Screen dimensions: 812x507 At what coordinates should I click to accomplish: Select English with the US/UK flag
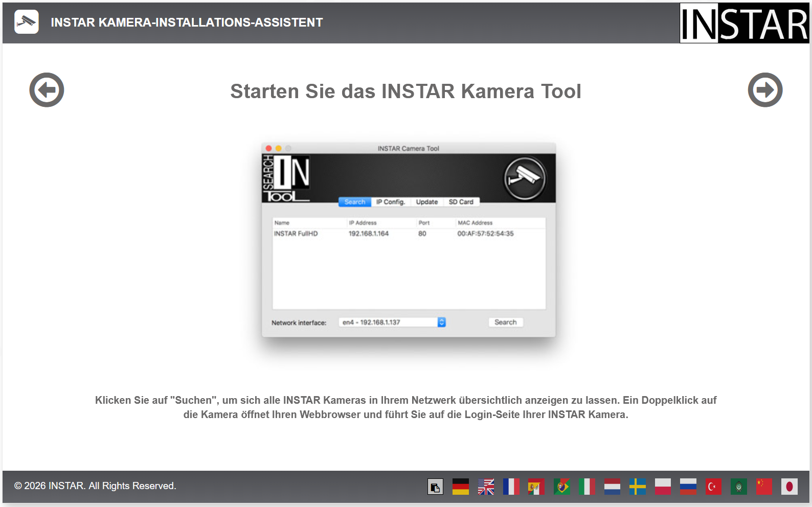[x=486, y=487]
